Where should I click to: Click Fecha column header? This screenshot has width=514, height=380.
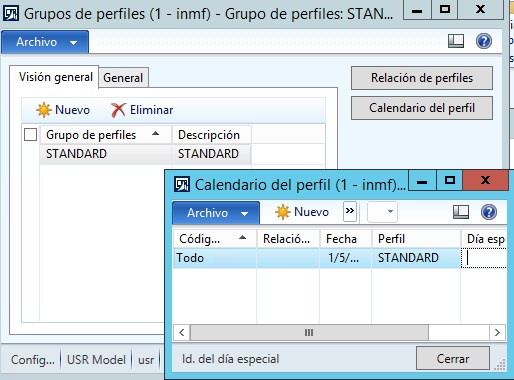pyautogui.click(x=346, y=239)
